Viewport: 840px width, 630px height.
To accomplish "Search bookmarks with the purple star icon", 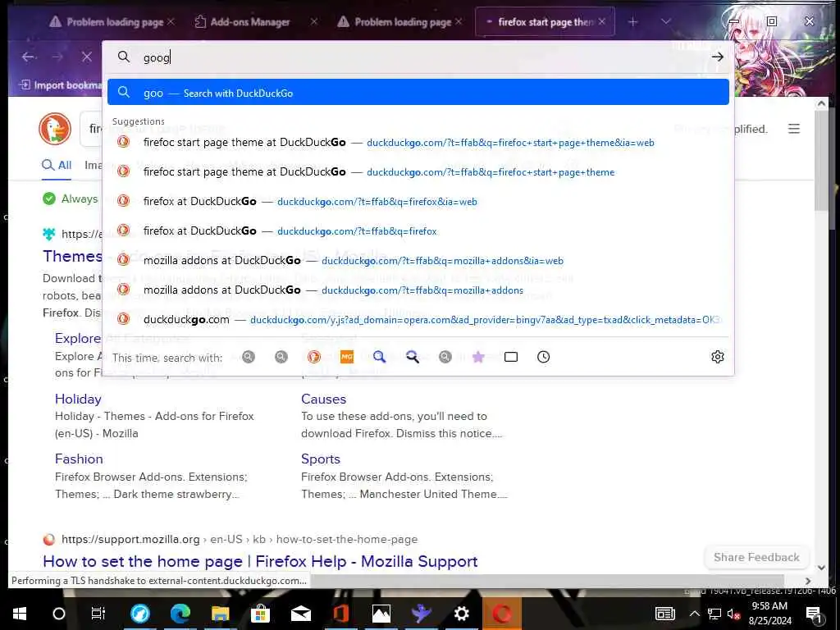I will click(478, 357).
